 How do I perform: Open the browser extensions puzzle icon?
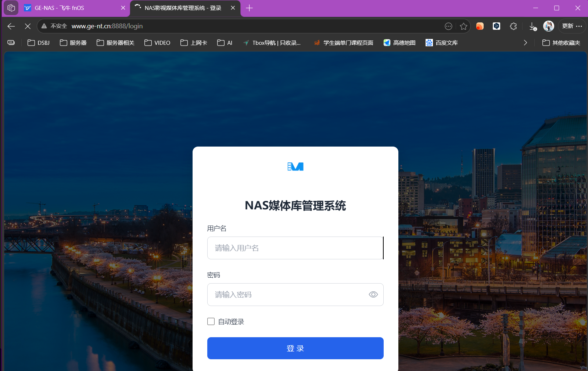click(x=513, y=26)
